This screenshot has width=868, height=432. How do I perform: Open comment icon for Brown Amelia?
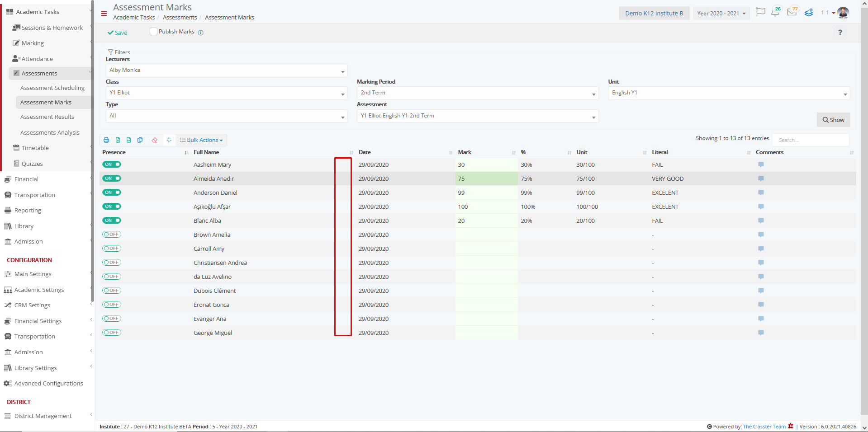pos(761,235)
